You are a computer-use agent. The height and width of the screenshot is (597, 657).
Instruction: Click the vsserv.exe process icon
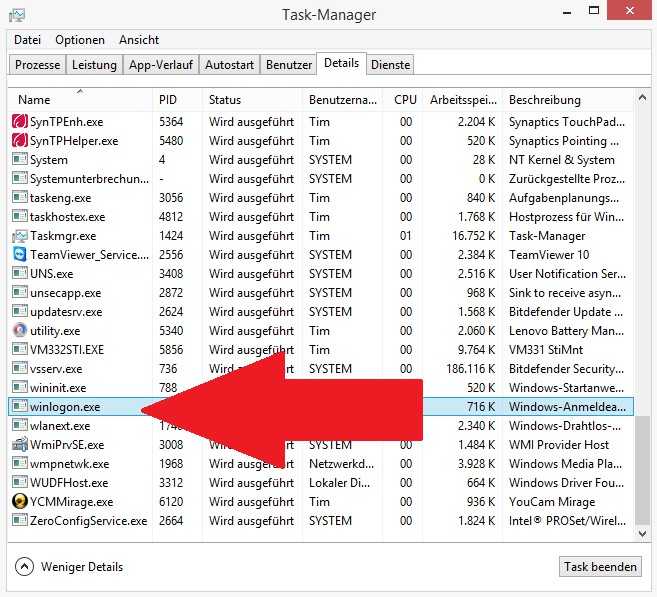click(20, 368)
